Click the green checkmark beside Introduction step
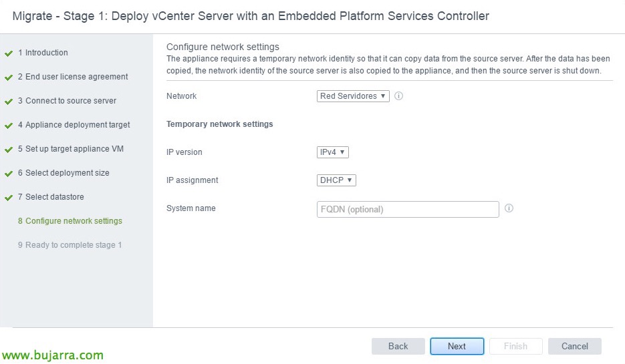Viewport: 625px width, 364px height. coord(9,53)
